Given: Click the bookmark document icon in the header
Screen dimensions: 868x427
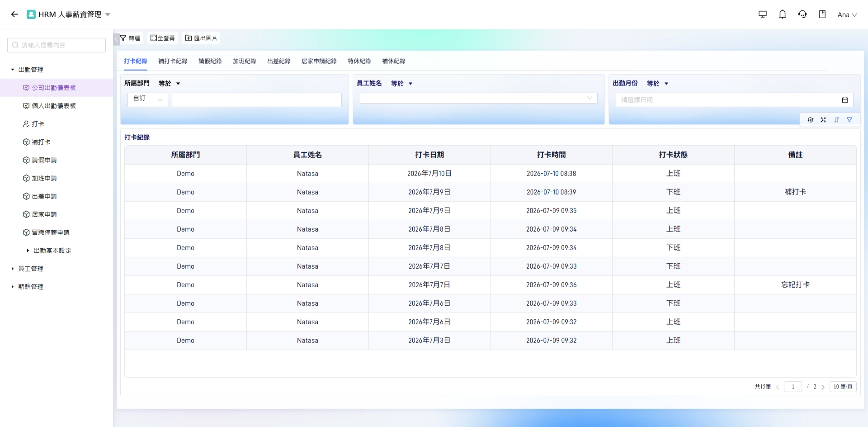Looking at the screenshot, I should tap(822, 14).
